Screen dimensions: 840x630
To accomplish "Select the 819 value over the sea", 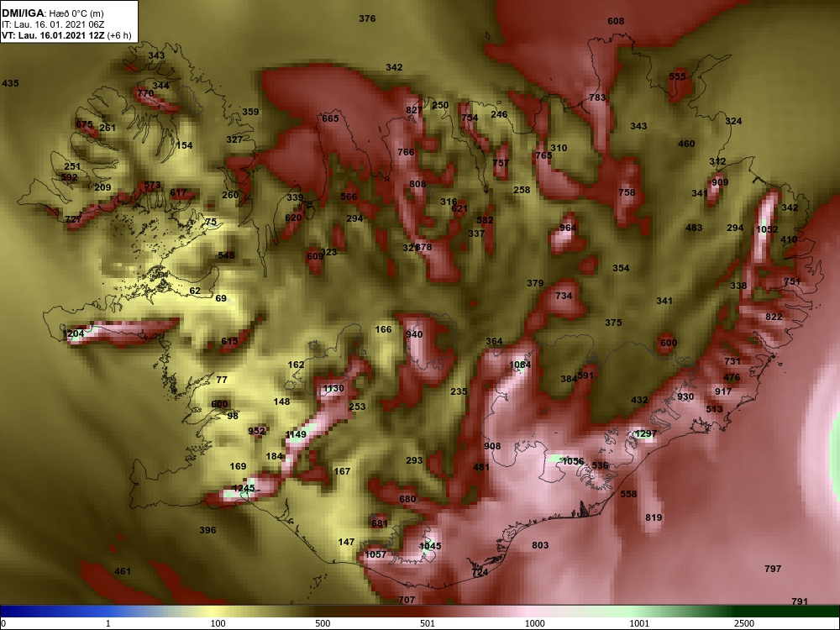I will pos(654,517).
